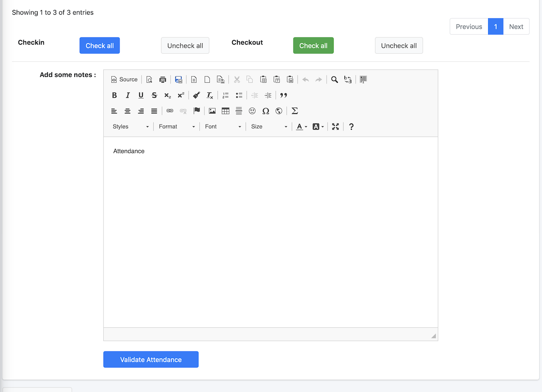Click the Decrease Indent icon
The height and width of the screenshot is (392, 542).
(255, 96)
